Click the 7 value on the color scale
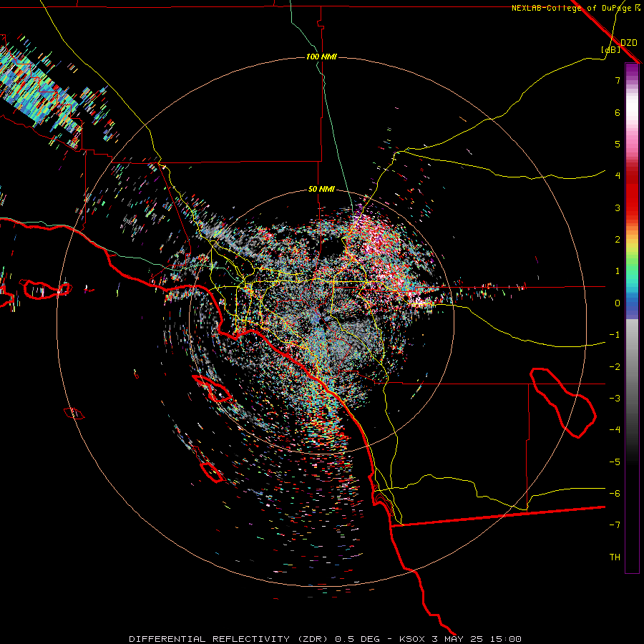 click(618, 80)
